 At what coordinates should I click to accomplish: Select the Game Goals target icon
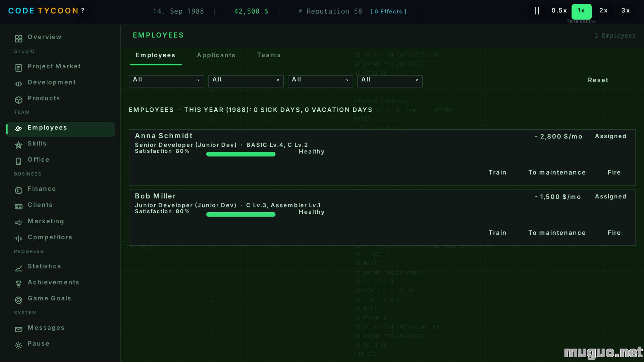pyautogui.click(x=18, y=300)
